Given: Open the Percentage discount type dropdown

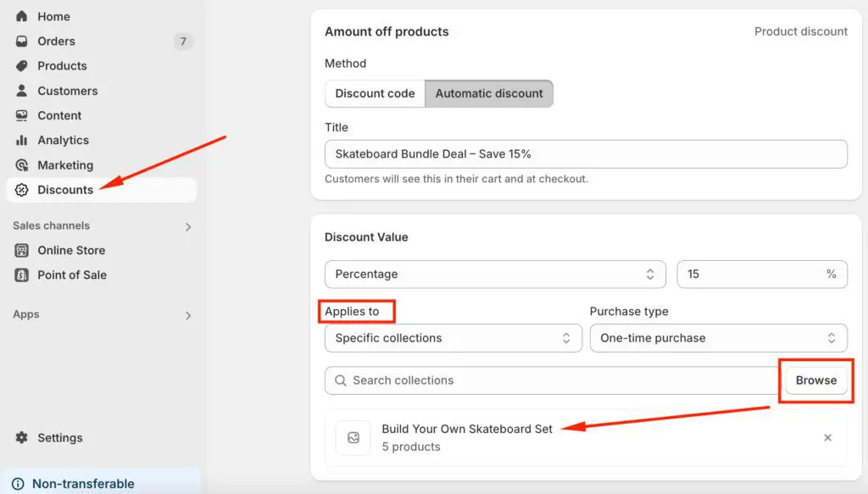Looking at the screenshot, I should coord(496,274).
